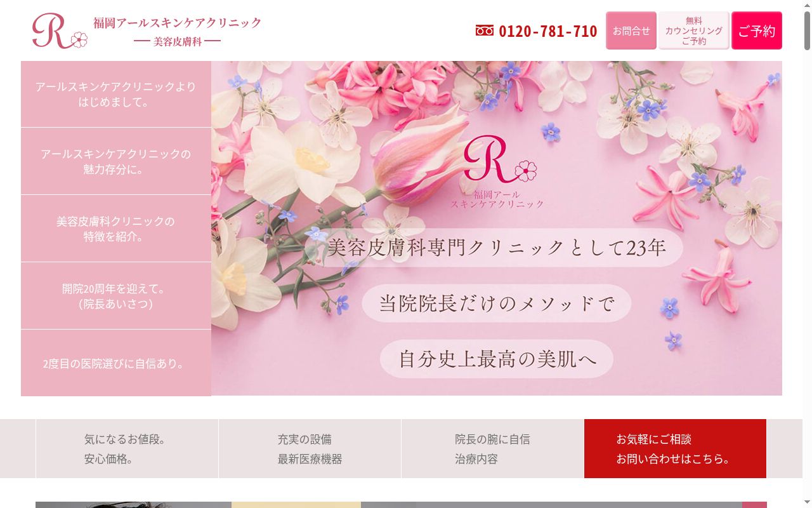Click 福岡アールスキンケアクリニック header title text
The height and width of the screenshot is (508, 812).
pyautogui.click(x=177, y=23)
